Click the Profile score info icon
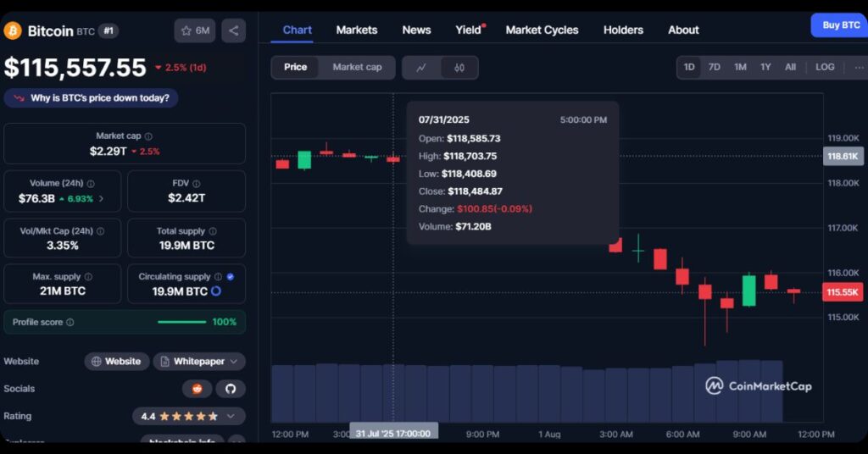868x454 pixels. point(70,322)
